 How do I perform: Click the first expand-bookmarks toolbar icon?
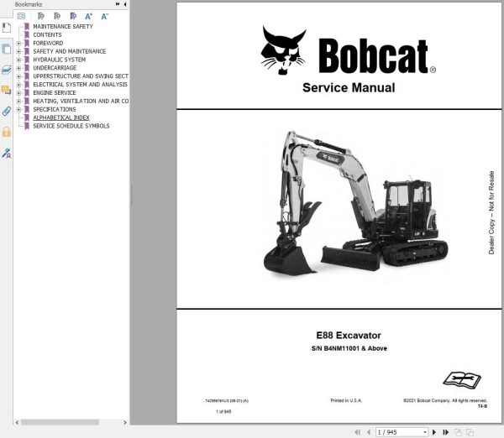click(x=40, y=16)
